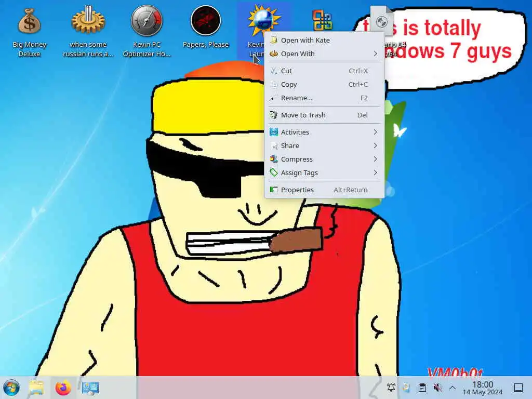Click the 'Papers, Please' label text

tap(206, 45)
